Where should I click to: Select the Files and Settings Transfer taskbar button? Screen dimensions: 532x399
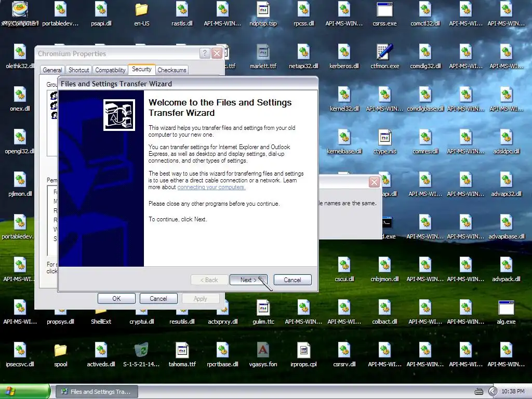(x=97, y=392)
